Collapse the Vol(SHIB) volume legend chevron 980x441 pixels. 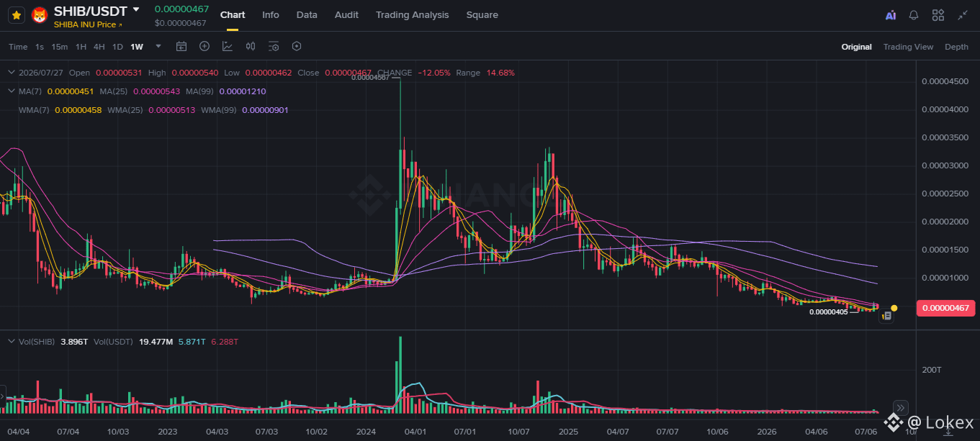pos(11,342)
